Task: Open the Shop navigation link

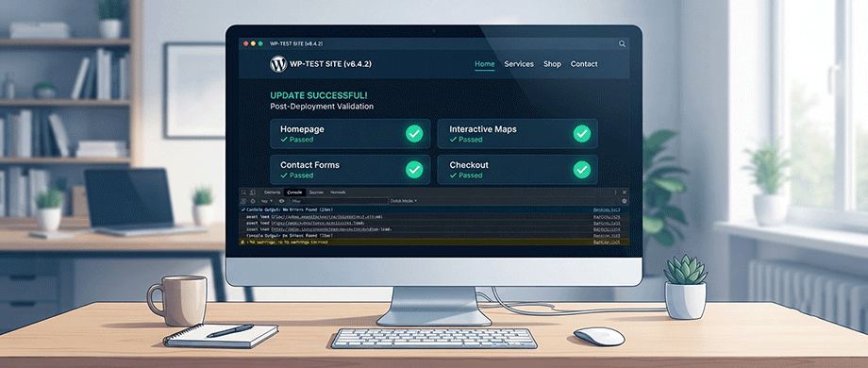Action: click(x=552, y=64)
